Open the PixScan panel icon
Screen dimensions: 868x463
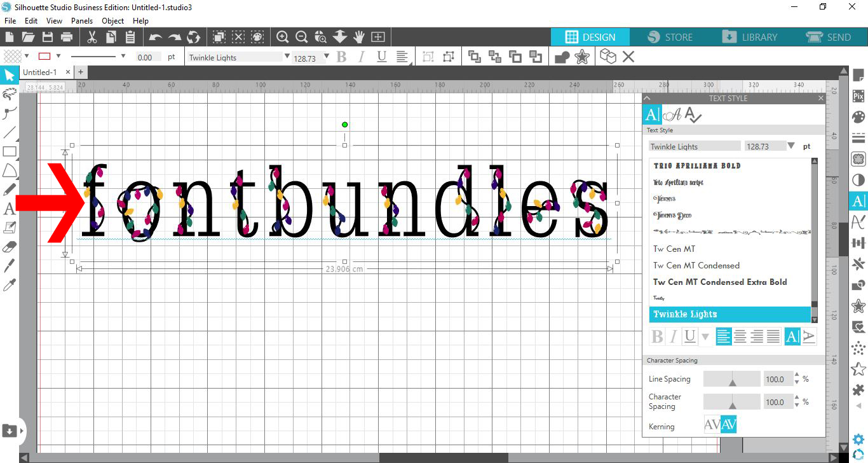pyautogui.click(x=858, y=97)
